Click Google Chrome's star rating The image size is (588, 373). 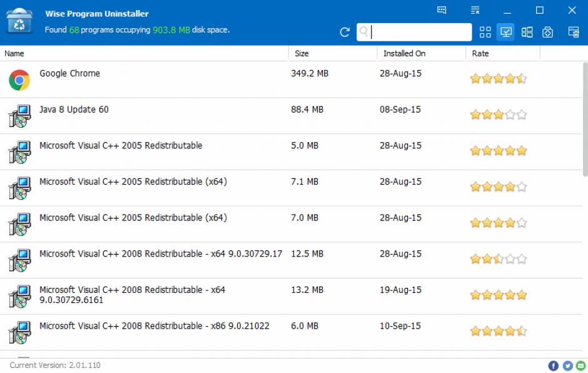(x=499, y=78)
